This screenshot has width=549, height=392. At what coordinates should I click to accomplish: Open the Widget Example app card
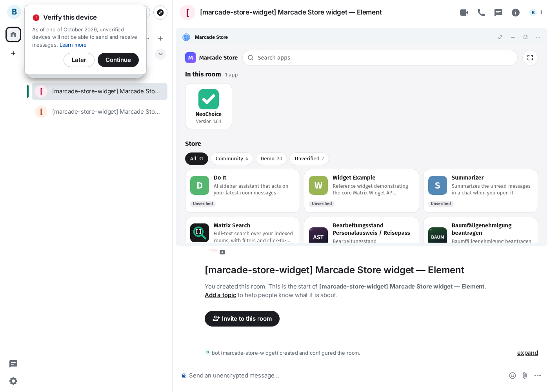(x=362, y=191)
